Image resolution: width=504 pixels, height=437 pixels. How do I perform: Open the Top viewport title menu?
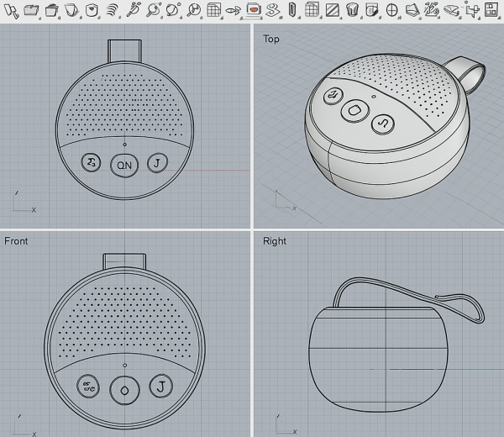click(270, 39)
